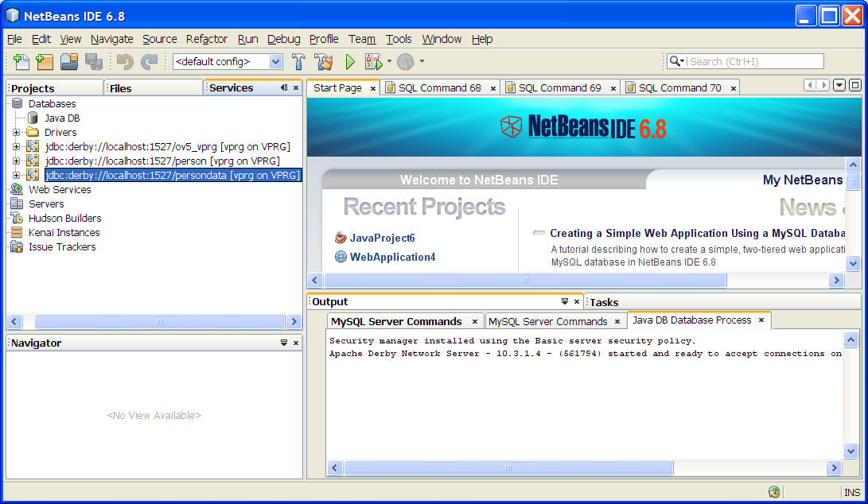Open the MySQL web application tutorial link
The width and height of the screenshot is (868, 504).
click(697, 234)
